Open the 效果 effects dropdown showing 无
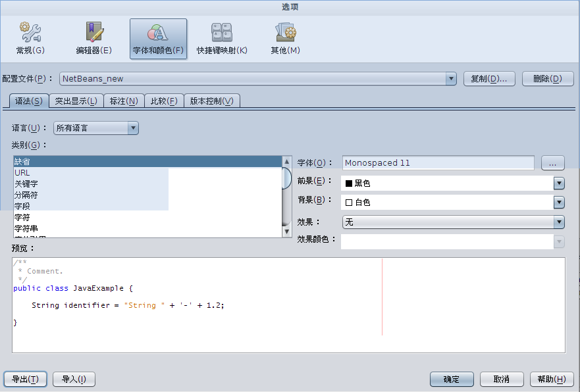 click(454, 222)
